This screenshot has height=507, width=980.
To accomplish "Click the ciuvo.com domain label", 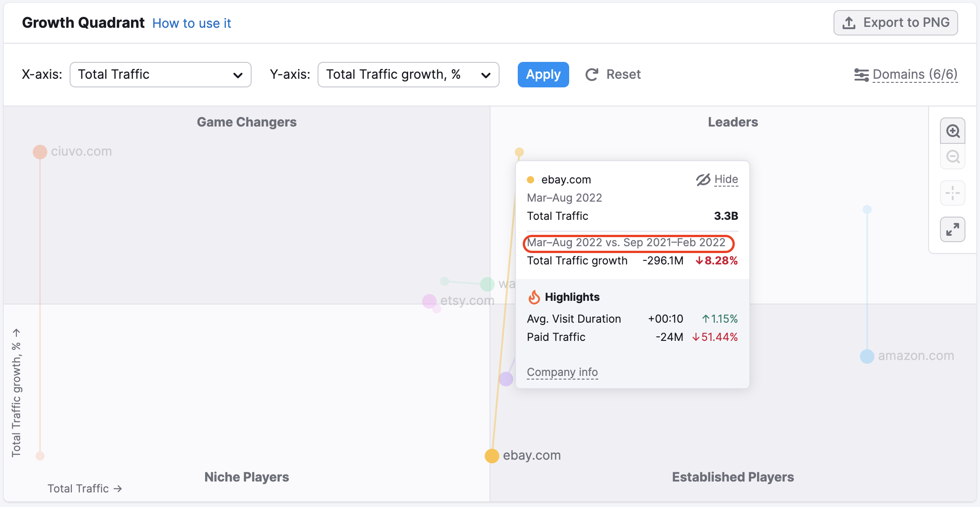I will [81, 152].
